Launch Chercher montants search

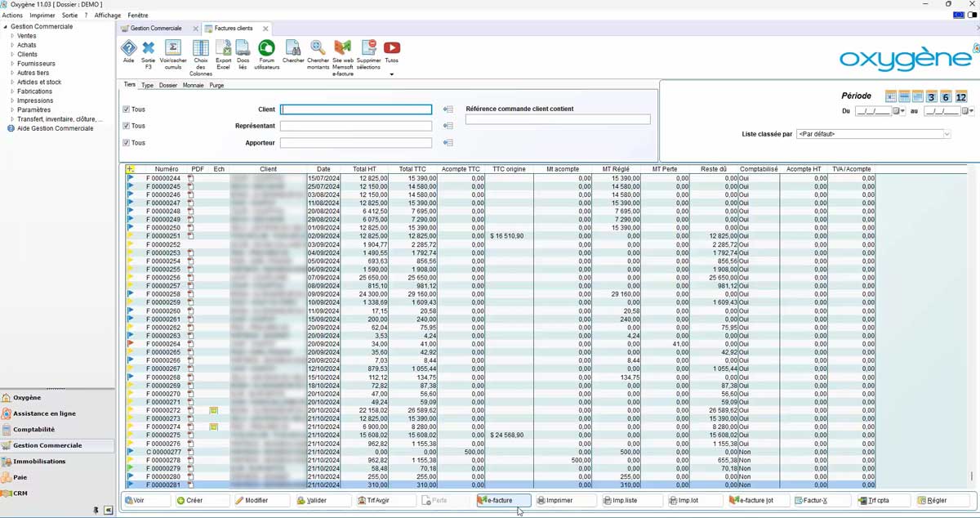point(319,51)
